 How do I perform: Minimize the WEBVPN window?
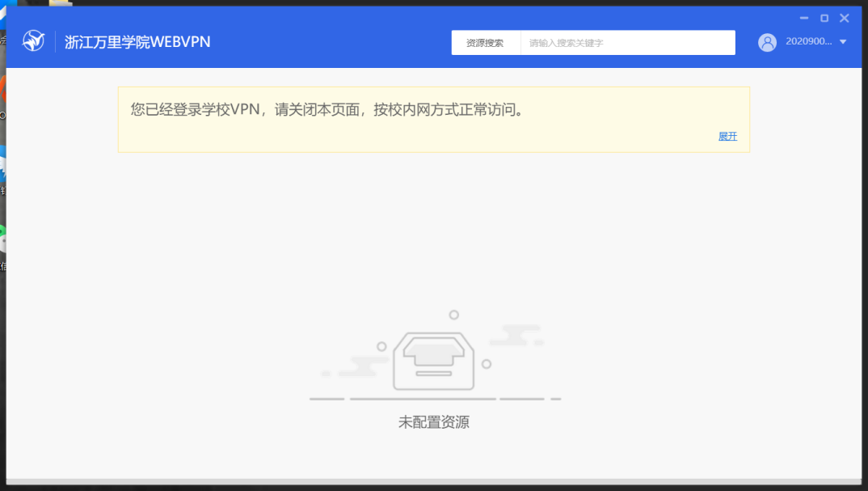tap(804, 18)
